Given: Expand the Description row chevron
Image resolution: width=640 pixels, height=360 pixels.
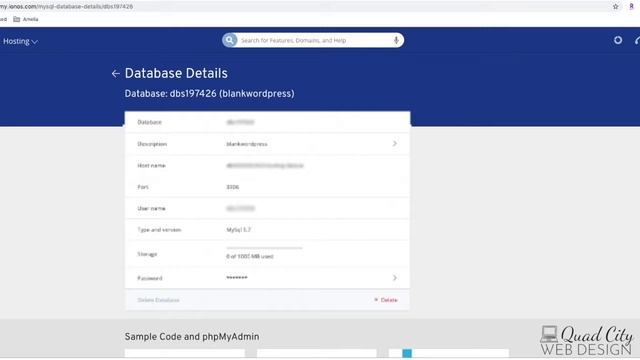Looking at the screenshot, I should click(395, 144).
